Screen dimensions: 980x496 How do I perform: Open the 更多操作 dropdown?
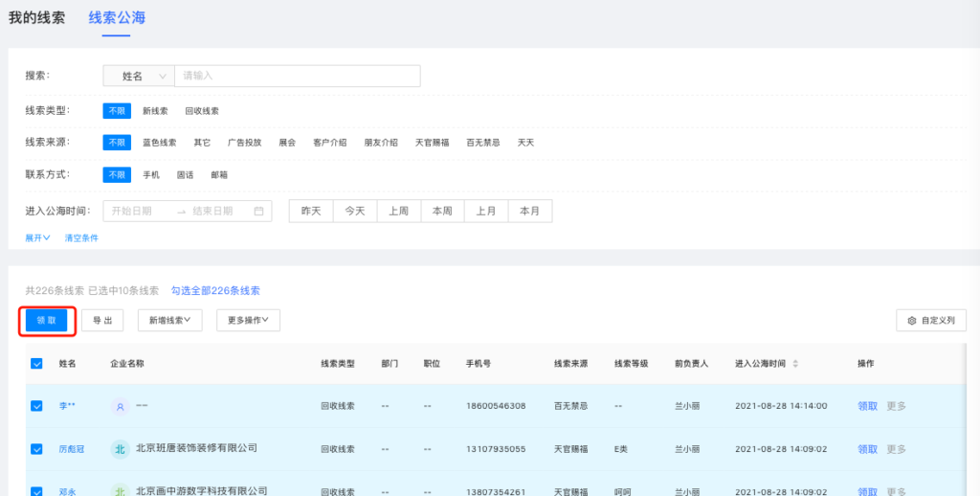coord(248,321)
